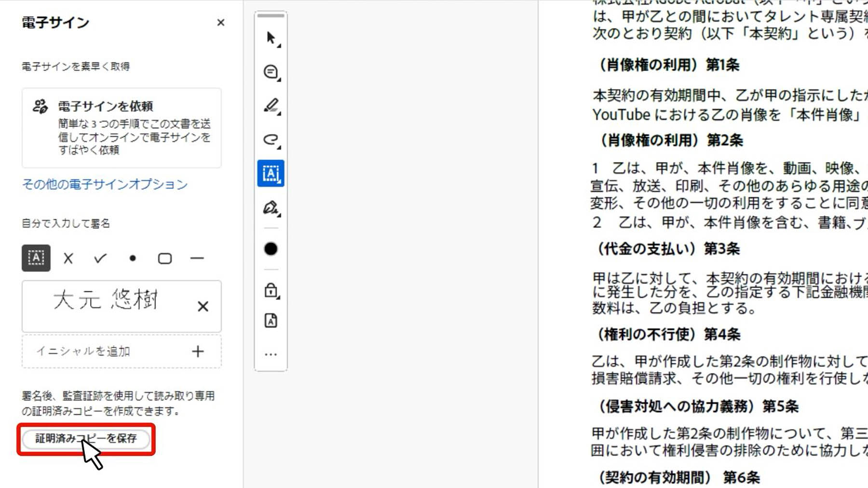Viewport: 868px width, 488px height.
Task: Choose the line fill tool
Action: point(197,258)
